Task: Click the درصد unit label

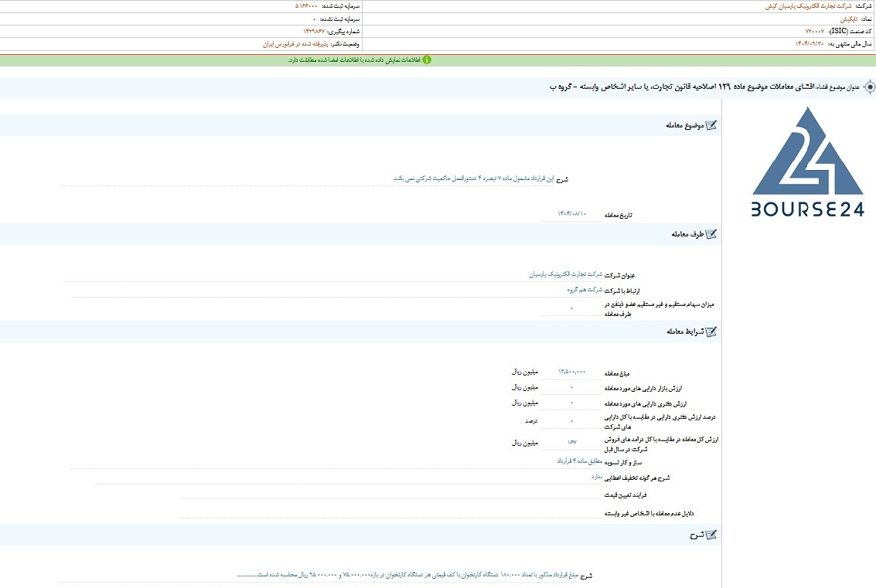Action: coord(531,421)
